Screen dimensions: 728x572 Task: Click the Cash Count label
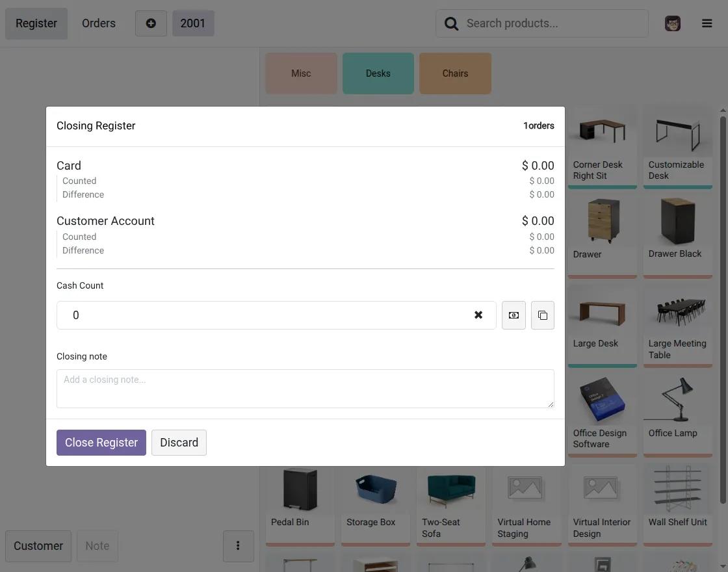[x=80, y=285]
